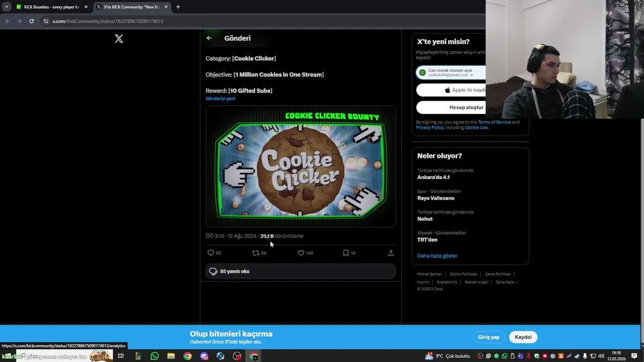Open File Explorer from the taskbar
Viewport: 644px width, 362px height.
(171, 356)
